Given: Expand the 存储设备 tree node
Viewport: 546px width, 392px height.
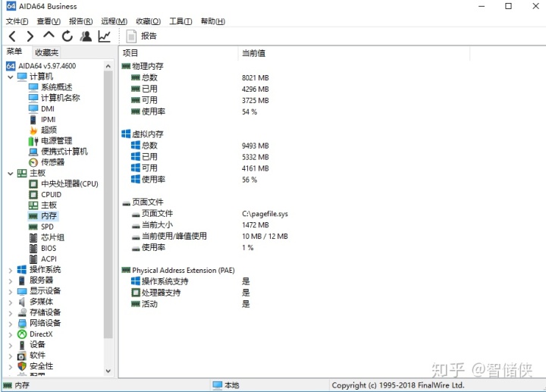Looking at the screenshot, I should click(11, 313).
